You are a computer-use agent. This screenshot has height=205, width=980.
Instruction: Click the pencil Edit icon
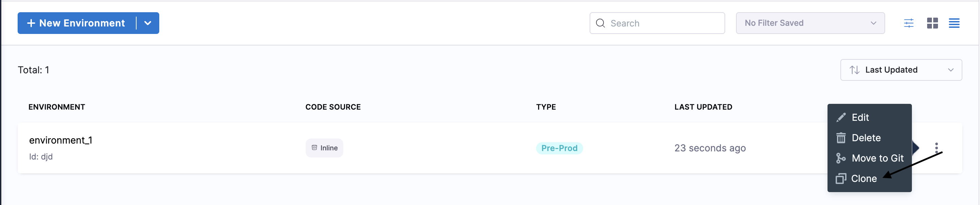point(841,117)
